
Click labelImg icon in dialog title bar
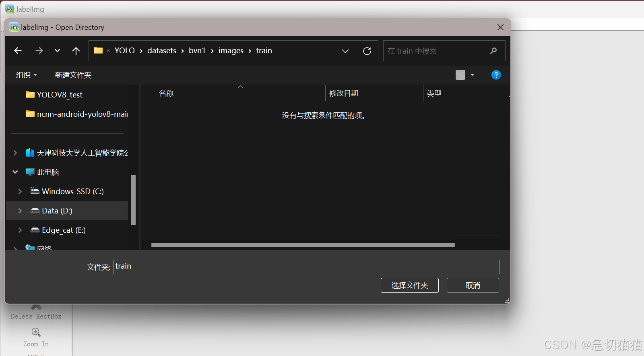pos(14,27)
